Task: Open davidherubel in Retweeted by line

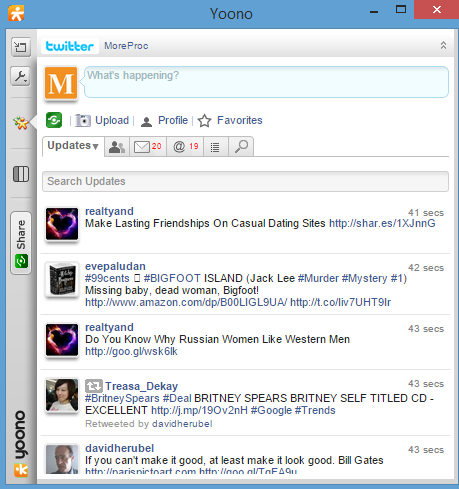Action: 182,424
